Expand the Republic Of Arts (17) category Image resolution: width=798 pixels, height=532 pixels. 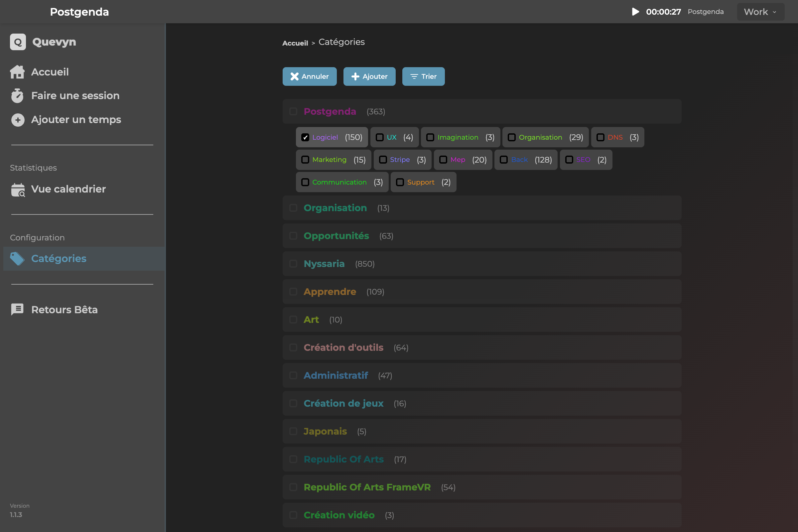pos(482,460)
